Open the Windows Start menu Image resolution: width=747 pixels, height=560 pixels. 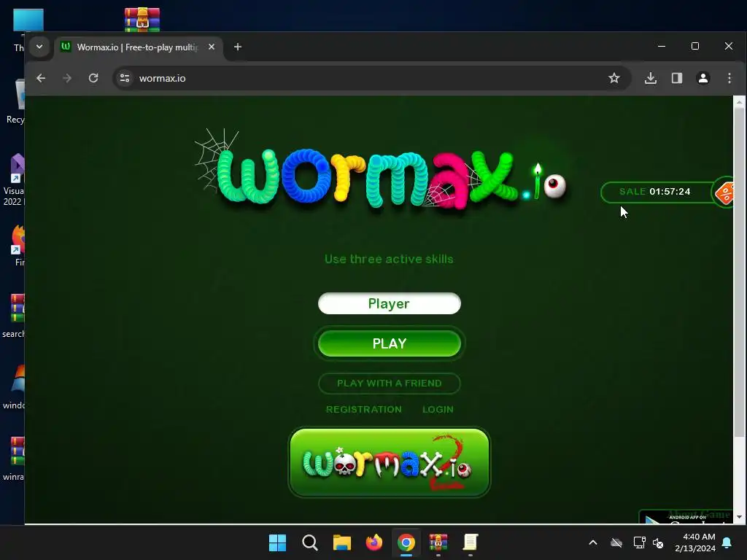[277, 542]
